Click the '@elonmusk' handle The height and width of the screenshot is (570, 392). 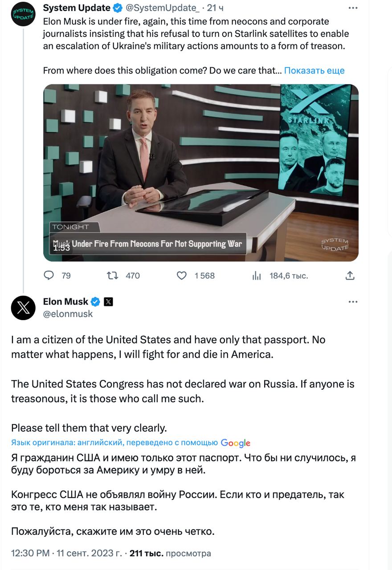pos(68,314)
